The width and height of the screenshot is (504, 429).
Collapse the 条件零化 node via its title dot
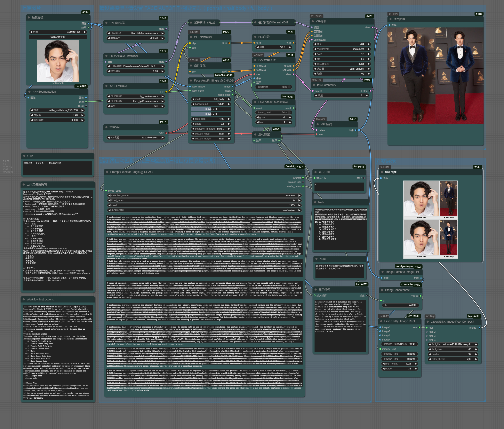[x=191, y=66]
